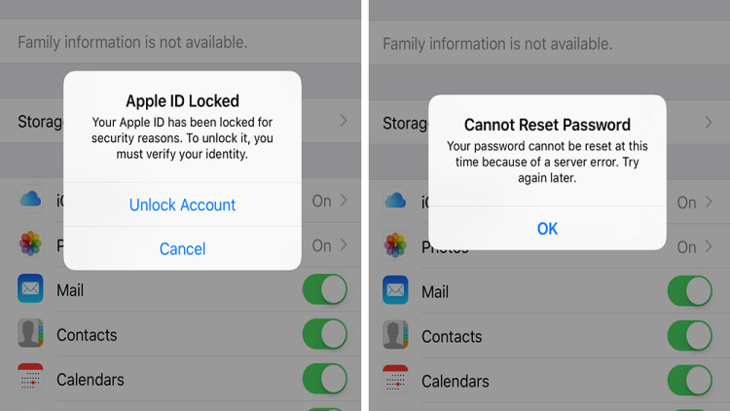This screenshot has height=411, width=730.
Task: Tap OK in Cannot Reset Password dialog
Action: pos(547,229)
